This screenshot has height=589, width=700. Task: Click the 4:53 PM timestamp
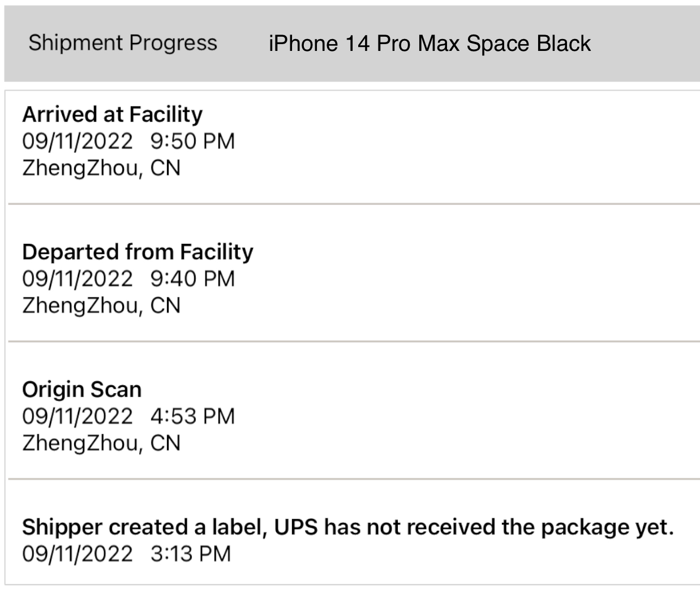(x=192, y=416)
